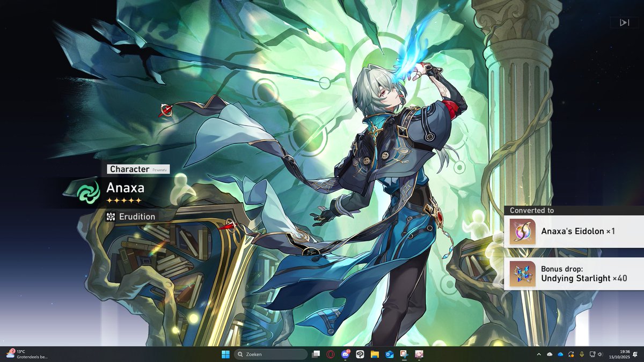Skip the warp animation with skip button

[x=624, y=23]
